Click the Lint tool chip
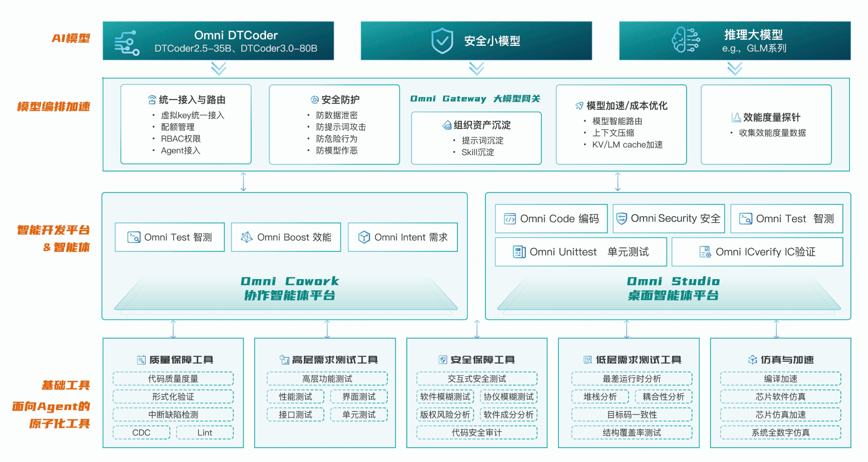Screen dimensions: 868x462 point(205,432)
